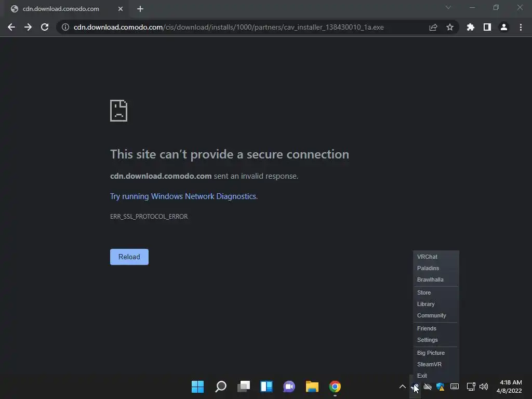Click Google Chrome taskbar icon
Screen dimensions: 532x399
coord(335,387)
